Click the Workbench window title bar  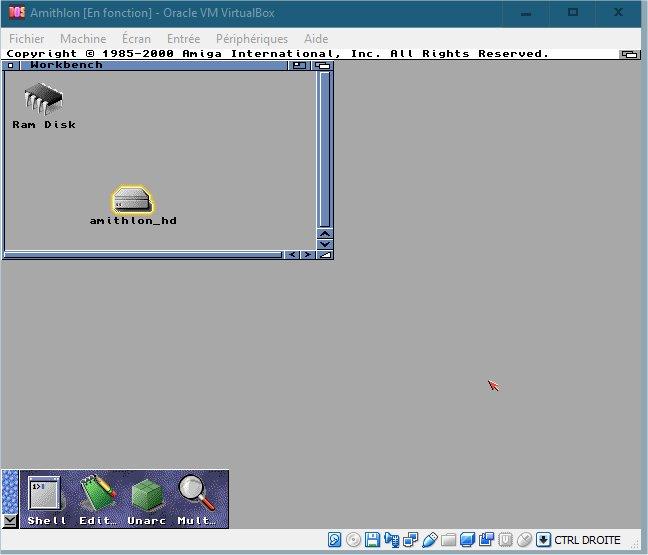click(x=153, y=65)
